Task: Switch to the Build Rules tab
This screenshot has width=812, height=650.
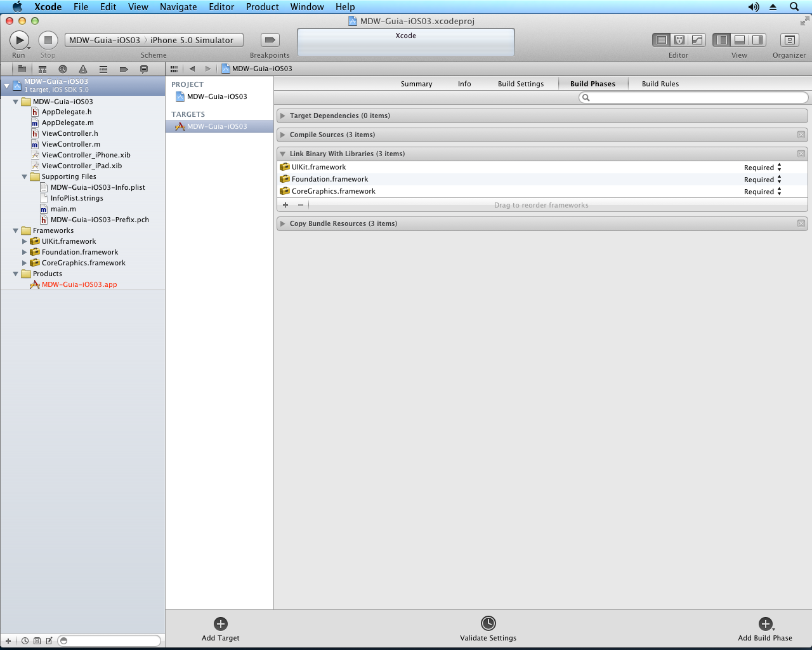Action: click(660, 84)
